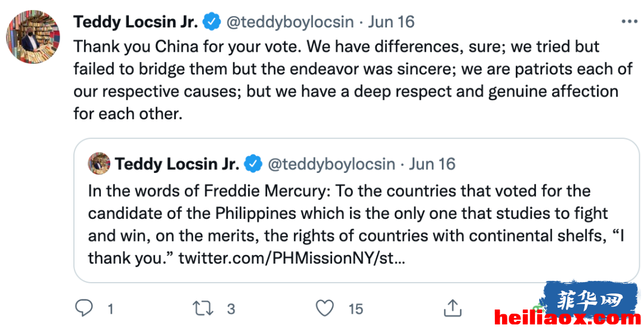Click quoted tweet's @teddyboylocsin handle

point(332,164)
